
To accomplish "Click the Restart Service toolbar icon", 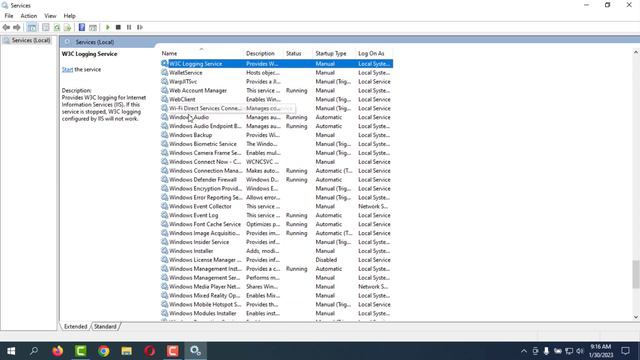I will (x=140, y=27).
